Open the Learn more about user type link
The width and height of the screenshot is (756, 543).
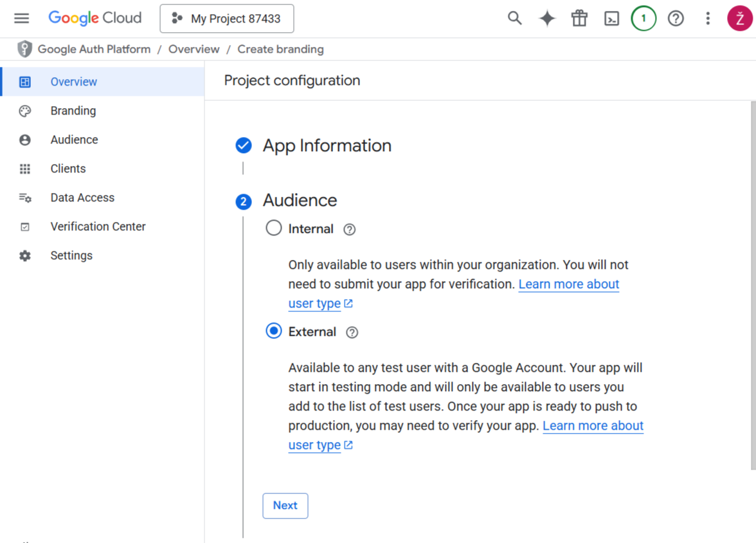click(x=593, y=425)
